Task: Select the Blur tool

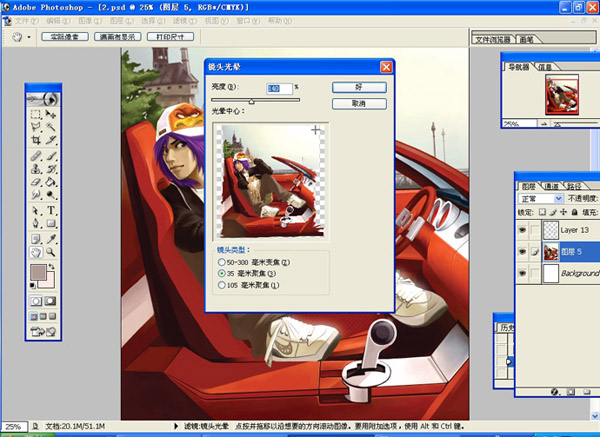Action: 36,194
